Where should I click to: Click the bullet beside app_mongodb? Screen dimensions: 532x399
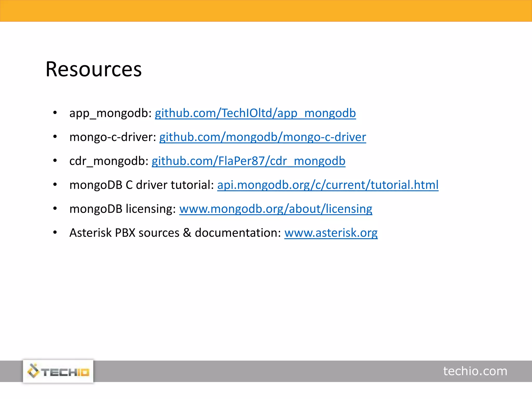click(55, 113)
